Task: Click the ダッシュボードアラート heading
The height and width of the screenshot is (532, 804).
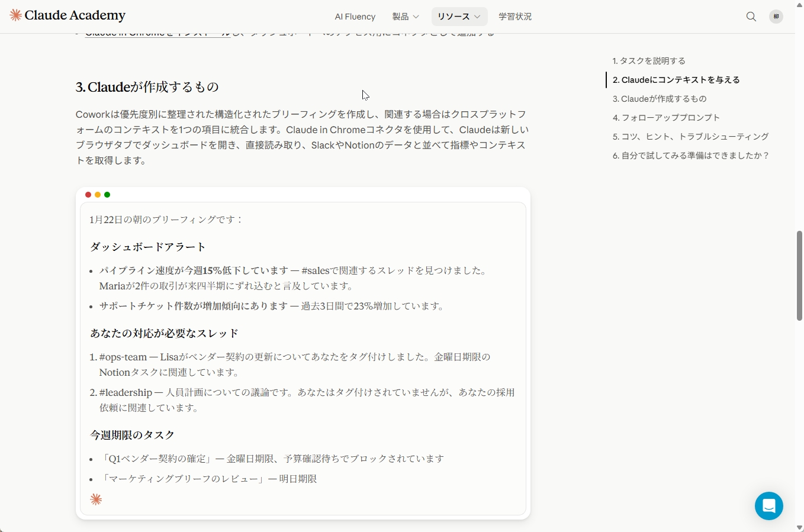Action: click(148, 247)
